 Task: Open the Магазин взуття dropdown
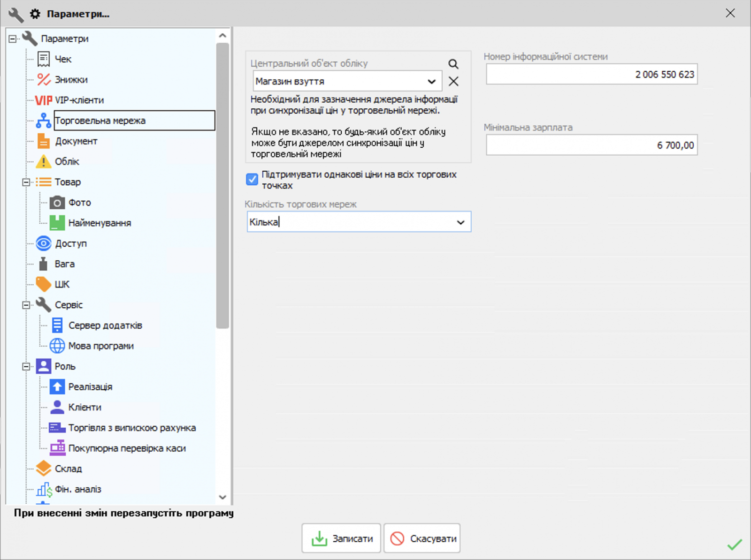[x=431, y=82]
